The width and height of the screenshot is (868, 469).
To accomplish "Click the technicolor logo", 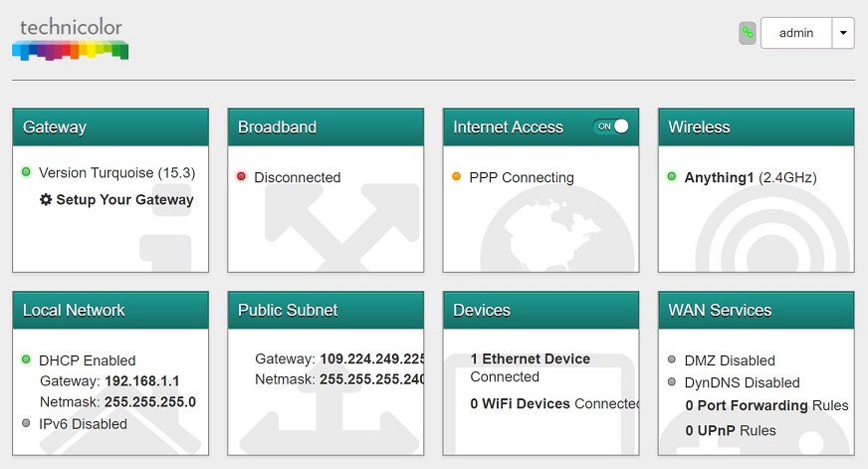I will (70, 38).
